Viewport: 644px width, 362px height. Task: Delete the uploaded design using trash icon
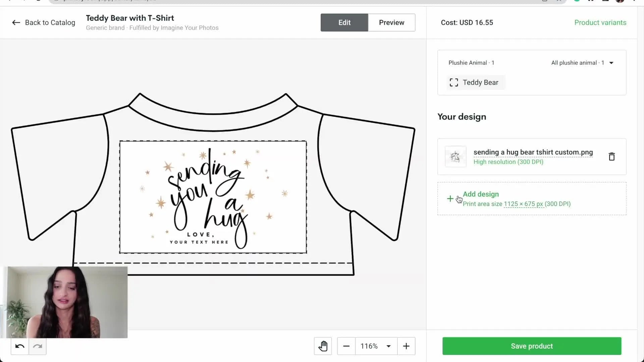point(611,157)
